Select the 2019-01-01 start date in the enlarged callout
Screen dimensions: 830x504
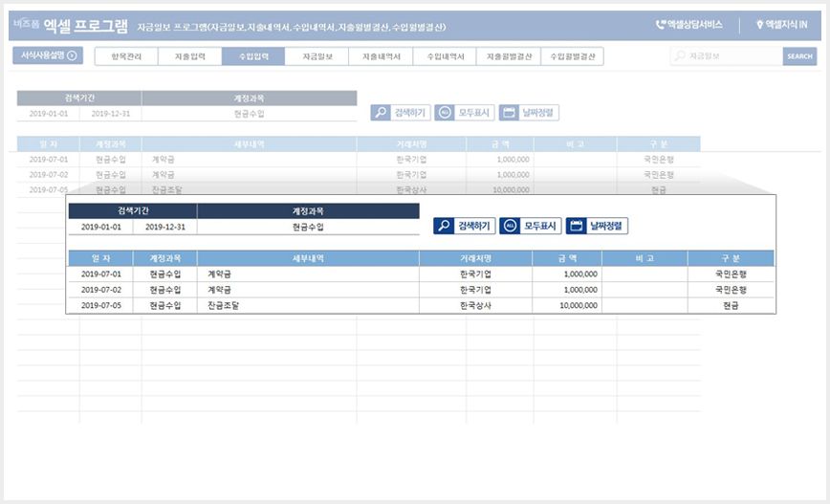pos(100,227)
